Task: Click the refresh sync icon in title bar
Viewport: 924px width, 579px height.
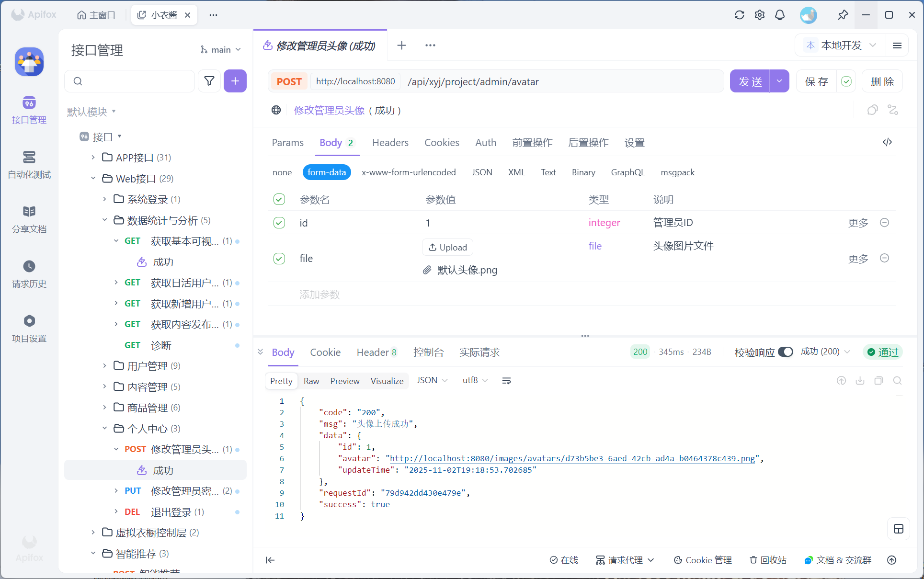Action: [x=739, y=15]
